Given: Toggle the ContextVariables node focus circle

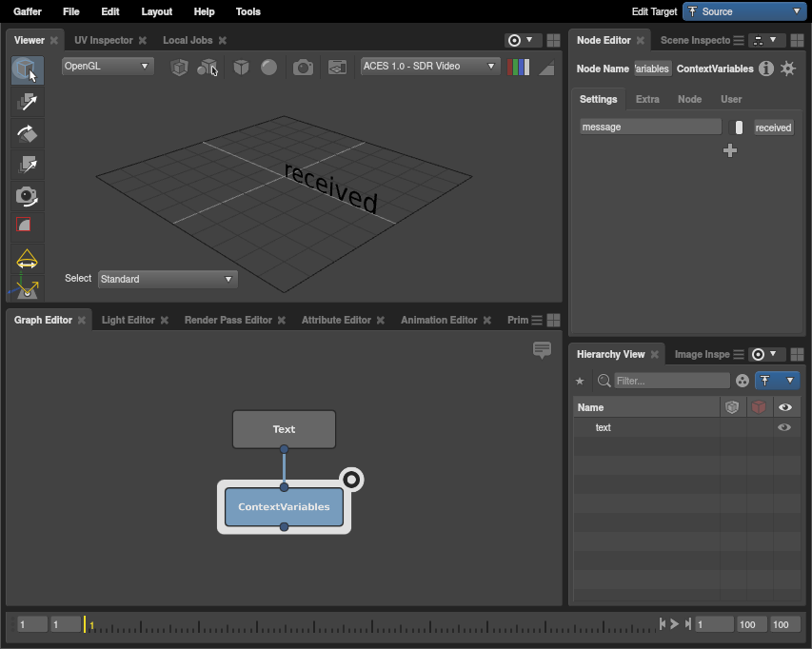Looking at the screenshot, I should pyautogui.click(x=351, y=480).
